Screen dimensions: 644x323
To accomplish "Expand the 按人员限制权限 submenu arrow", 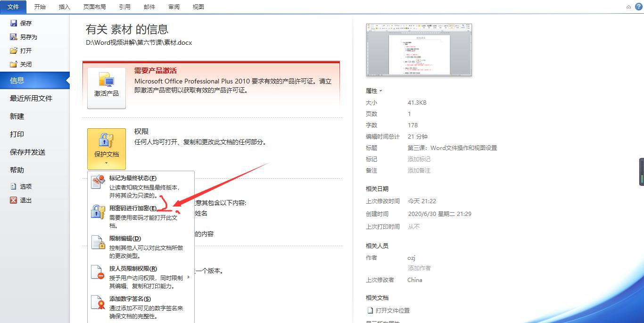I will click(189, 278).
